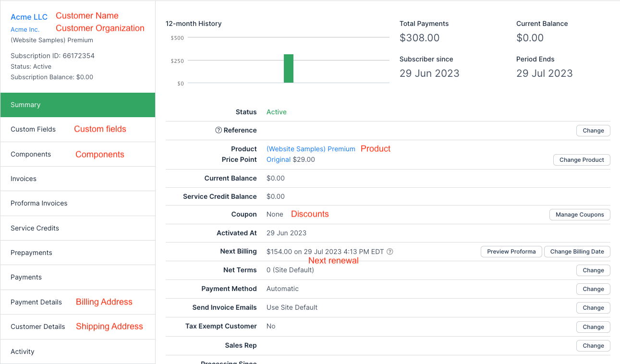Click Change button for Payment Method
Viewport: 620px width, 364px height.
coord(593,289)
